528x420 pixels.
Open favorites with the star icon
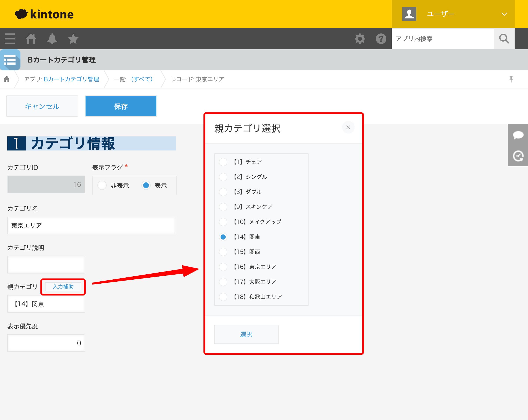click(x=73, y=39)
